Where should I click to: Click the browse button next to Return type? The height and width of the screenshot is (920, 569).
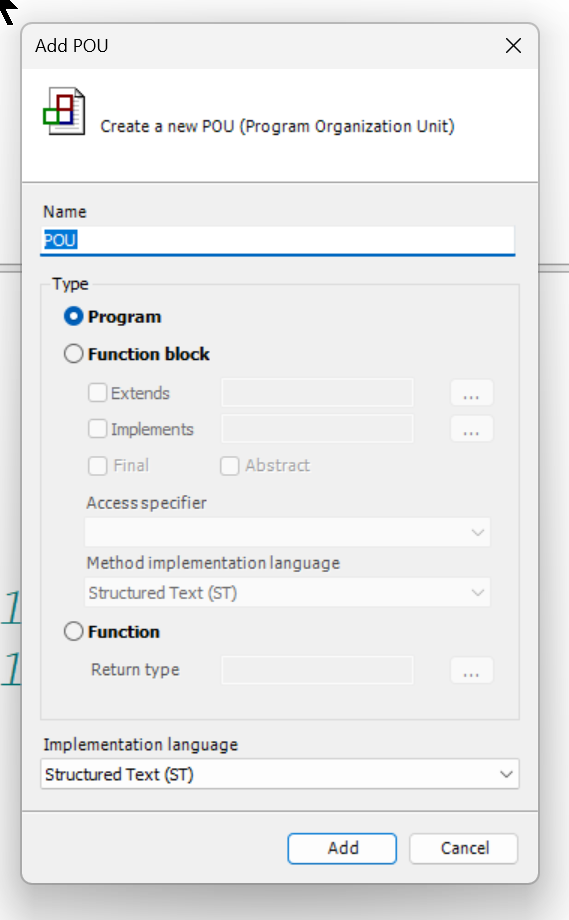click(x=472, y=670)
